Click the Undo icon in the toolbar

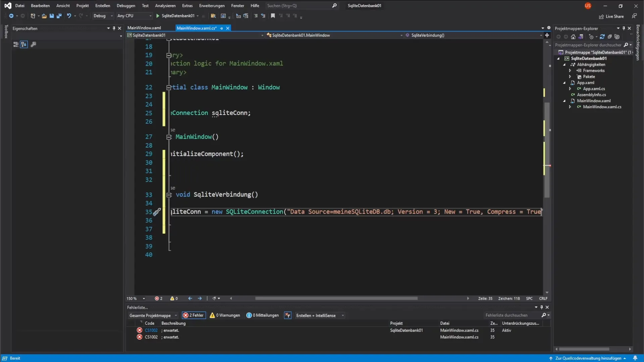pyautogui.click(x=69, y=16)
